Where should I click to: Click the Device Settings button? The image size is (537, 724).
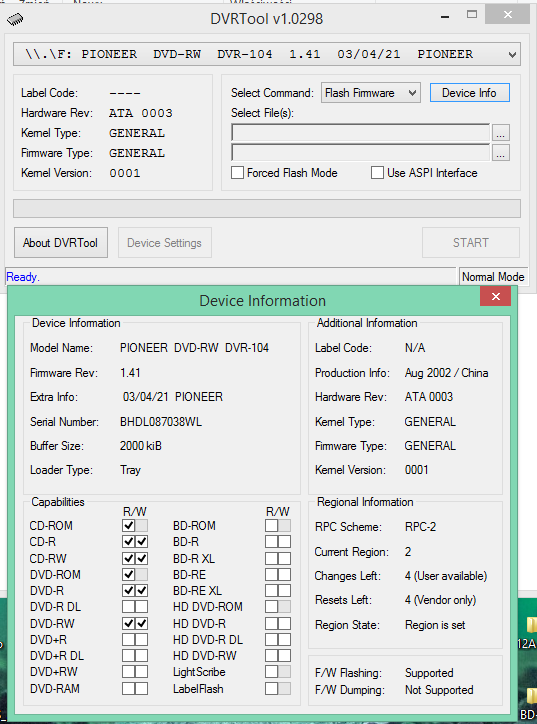tap(165, 243)
